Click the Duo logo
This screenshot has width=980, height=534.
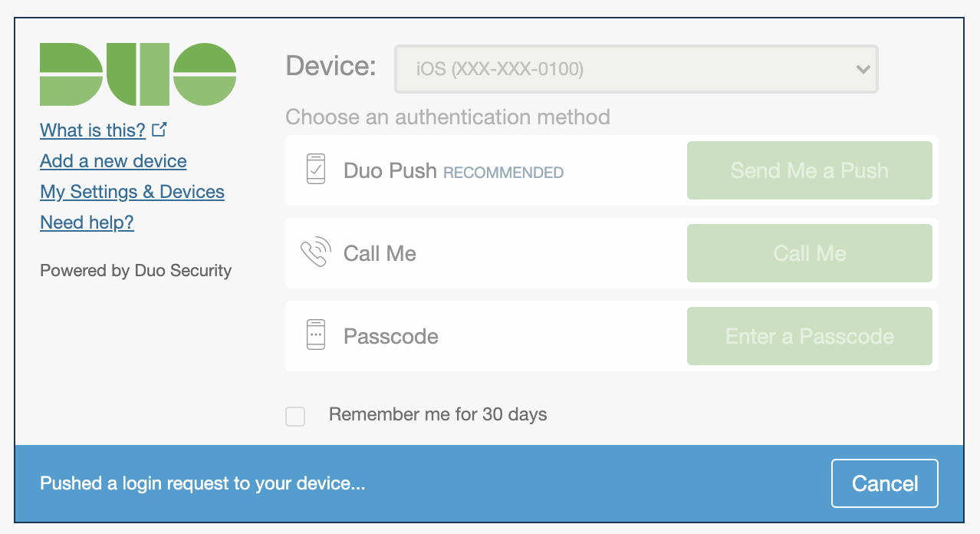click(138, 74)
